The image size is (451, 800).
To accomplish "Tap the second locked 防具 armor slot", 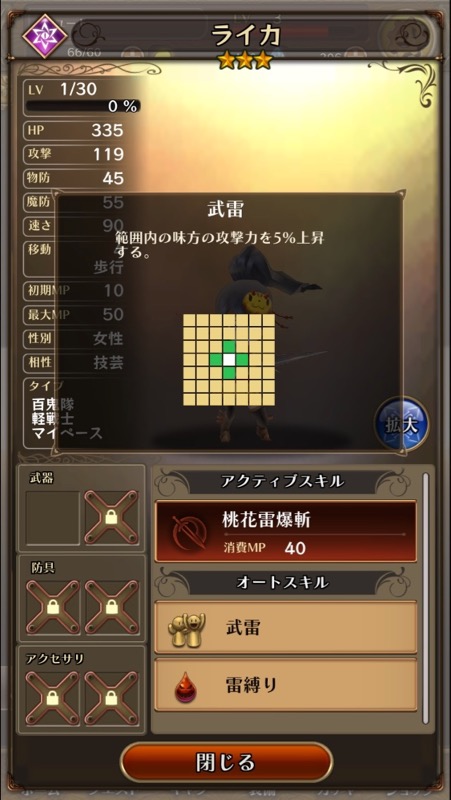I will coord(111,608).
